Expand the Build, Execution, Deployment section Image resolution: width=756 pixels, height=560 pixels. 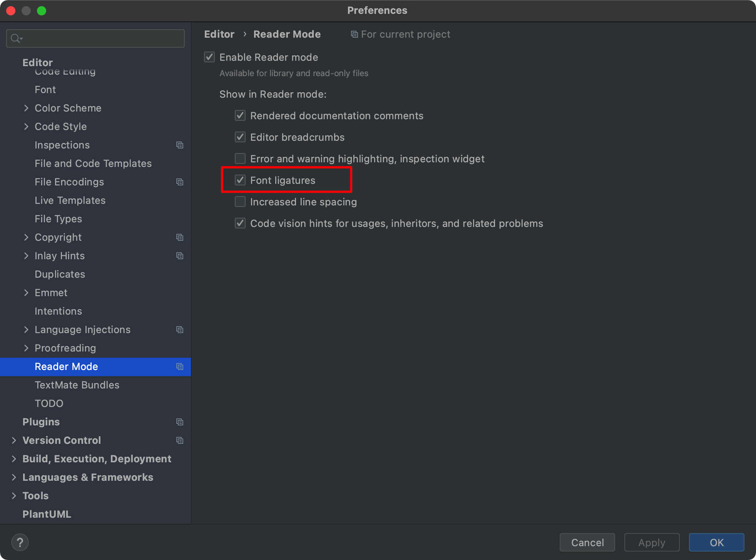pos(13,458)
